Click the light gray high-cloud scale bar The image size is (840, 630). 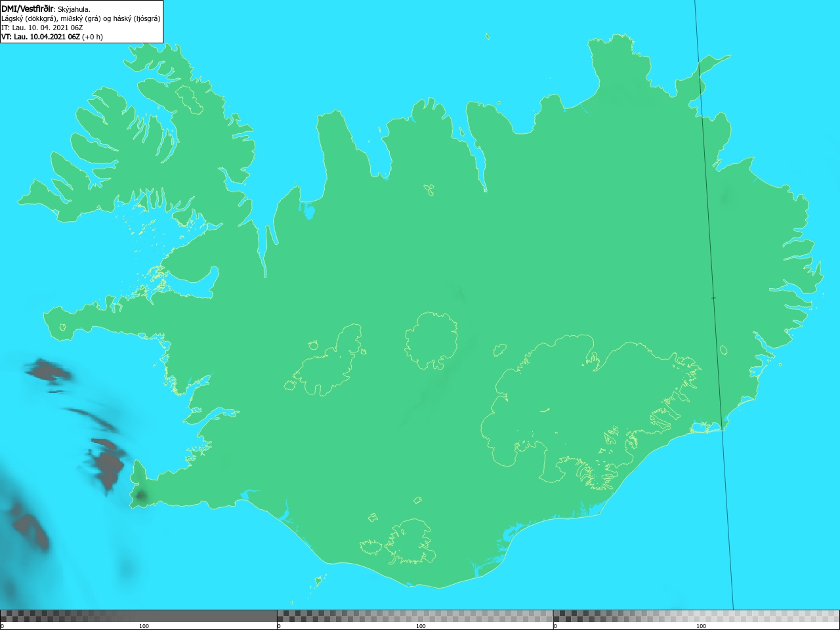click(x=696, y=616)
